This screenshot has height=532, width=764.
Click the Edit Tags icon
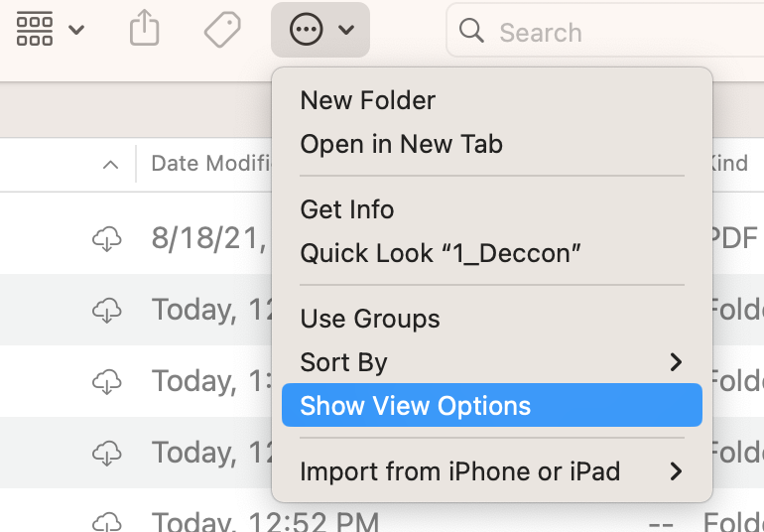pyautogui.click(x=222, y=30)
